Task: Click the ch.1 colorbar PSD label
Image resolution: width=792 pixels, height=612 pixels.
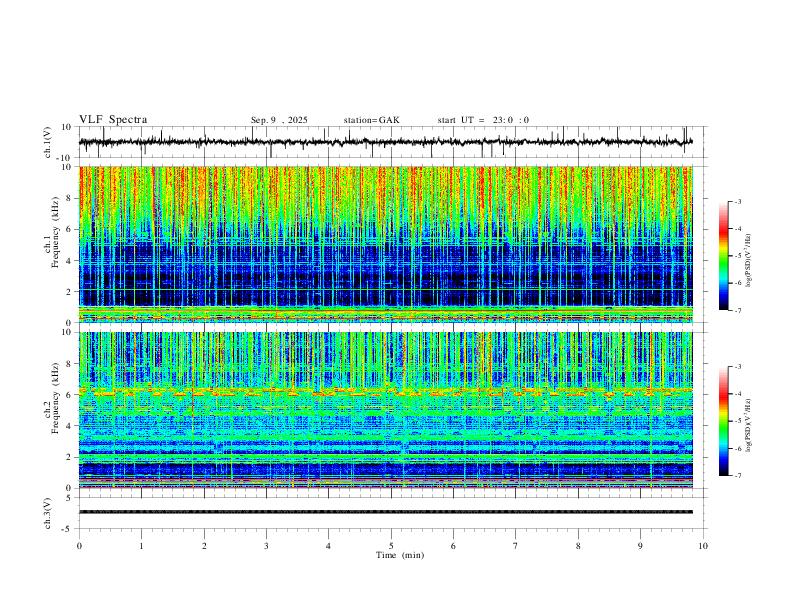Action: tap(750, 261)
